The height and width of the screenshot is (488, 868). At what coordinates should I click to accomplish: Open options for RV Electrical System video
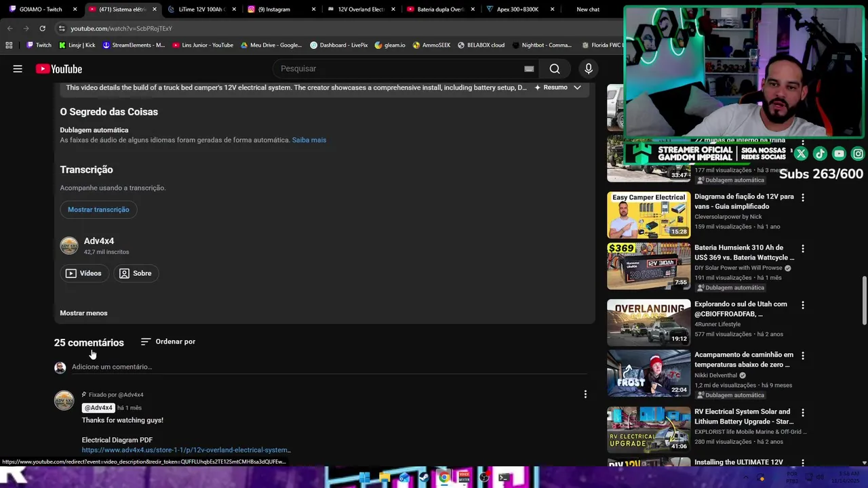click(803, 412)
